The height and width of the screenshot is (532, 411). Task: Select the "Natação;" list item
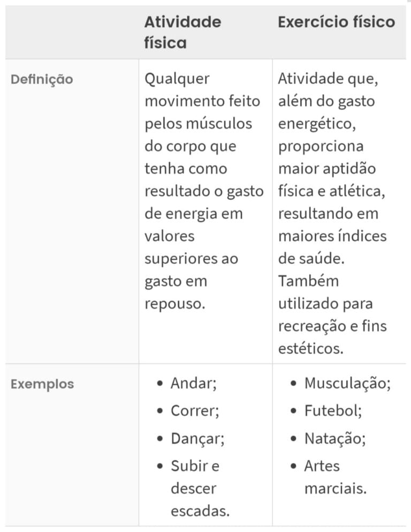pos(335,439)
